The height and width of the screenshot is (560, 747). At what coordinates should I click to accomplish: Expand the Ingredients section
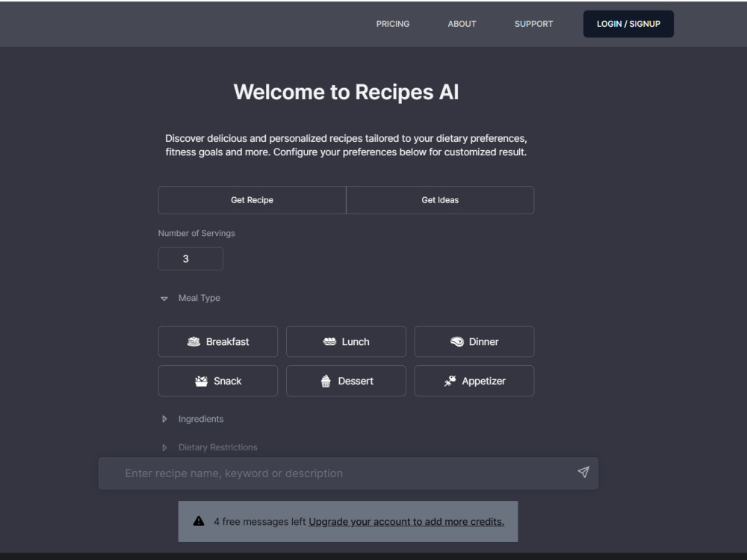192,419
